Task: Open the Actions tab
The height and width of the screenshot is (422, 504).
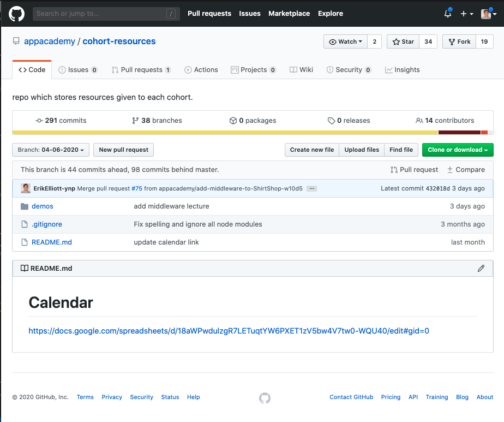Action: click(201, 70)
